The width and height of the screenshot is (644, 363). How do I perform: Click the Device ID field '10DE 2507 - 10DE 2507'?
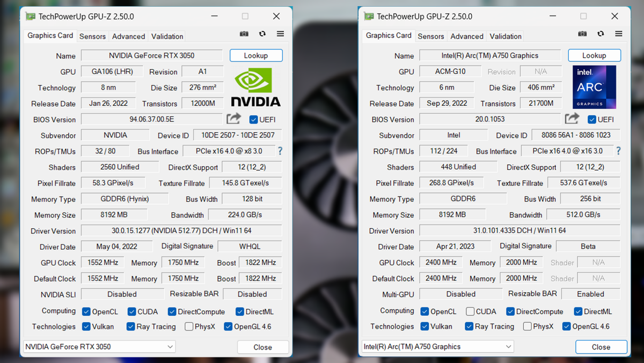[x=238, y=135]
